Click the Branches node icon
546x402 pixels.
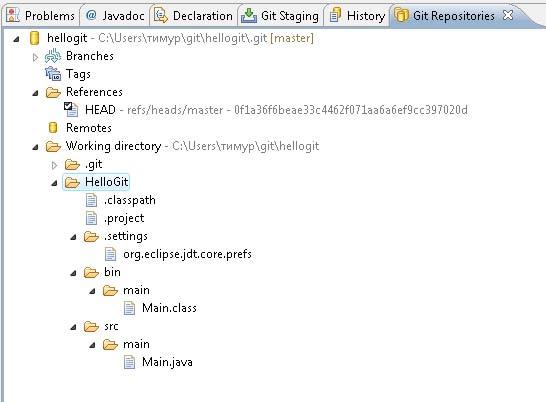53,56
